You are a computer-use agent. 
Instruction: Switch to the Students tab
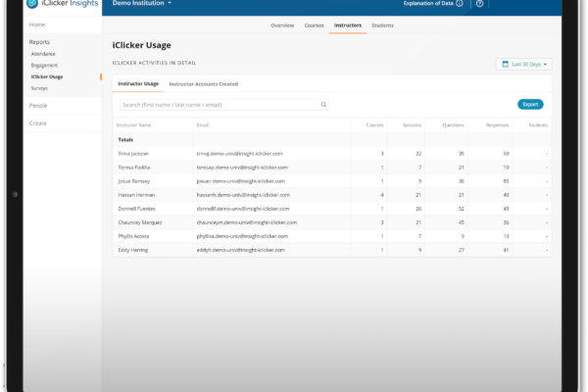coord(382,25)
